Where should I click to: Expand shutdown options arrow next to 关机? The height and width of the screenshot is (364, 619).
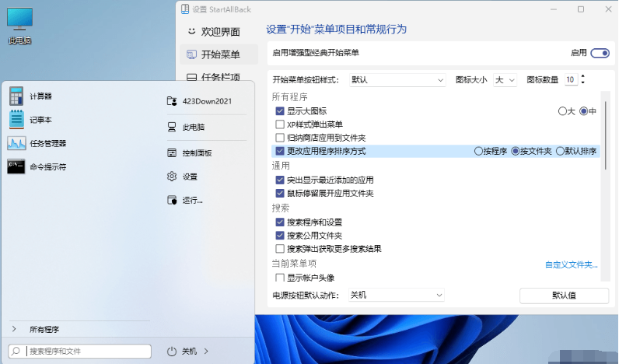tap(206, 351)
